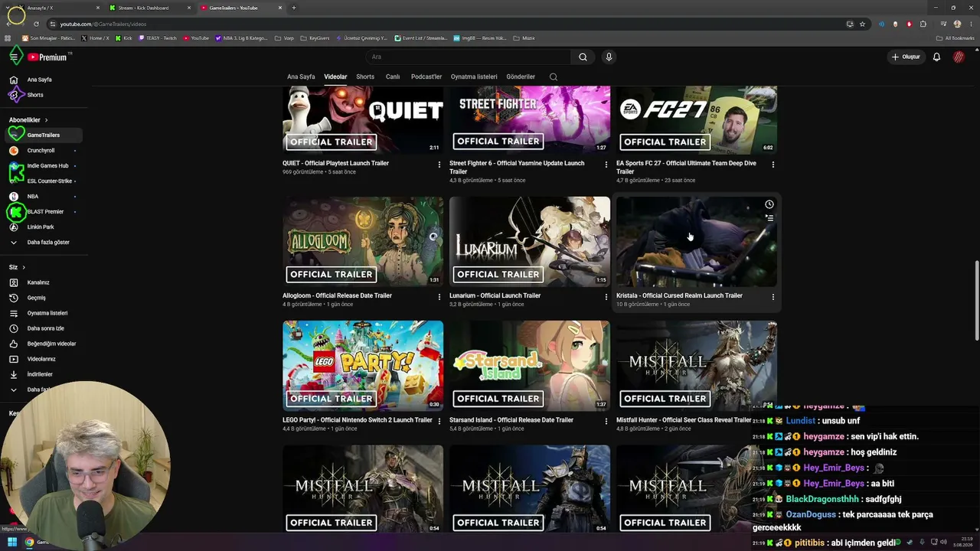
Task: Click the search magnifier button
Action: click(583, 57)
